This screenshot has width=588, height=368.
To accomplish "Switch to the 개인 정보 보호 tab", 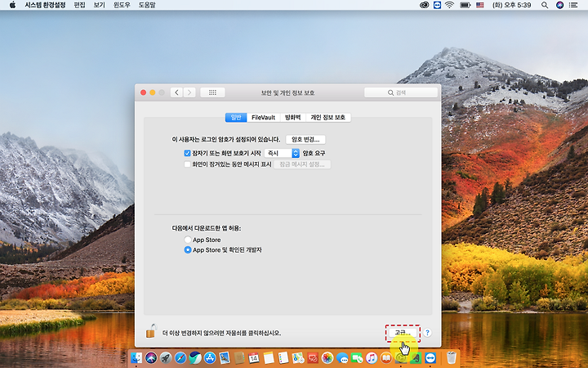I will pos(328,117).
